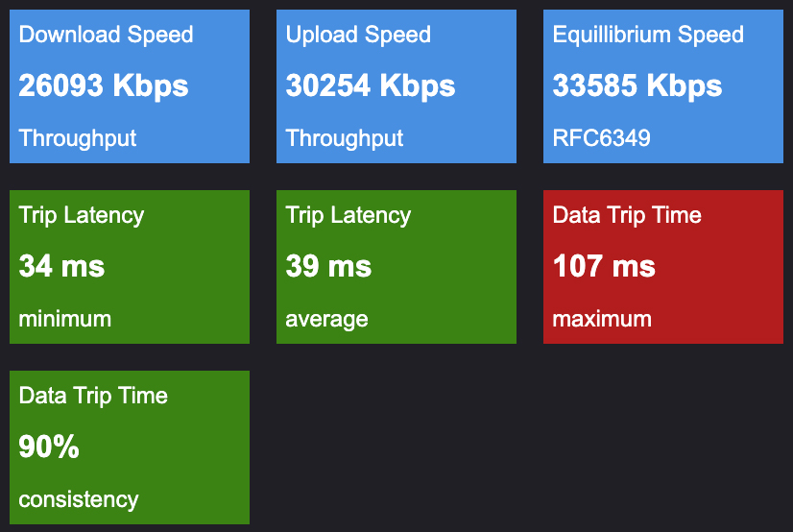Click the Trip Latency minimum tile

pyautogui.click(x=130, y=267)
